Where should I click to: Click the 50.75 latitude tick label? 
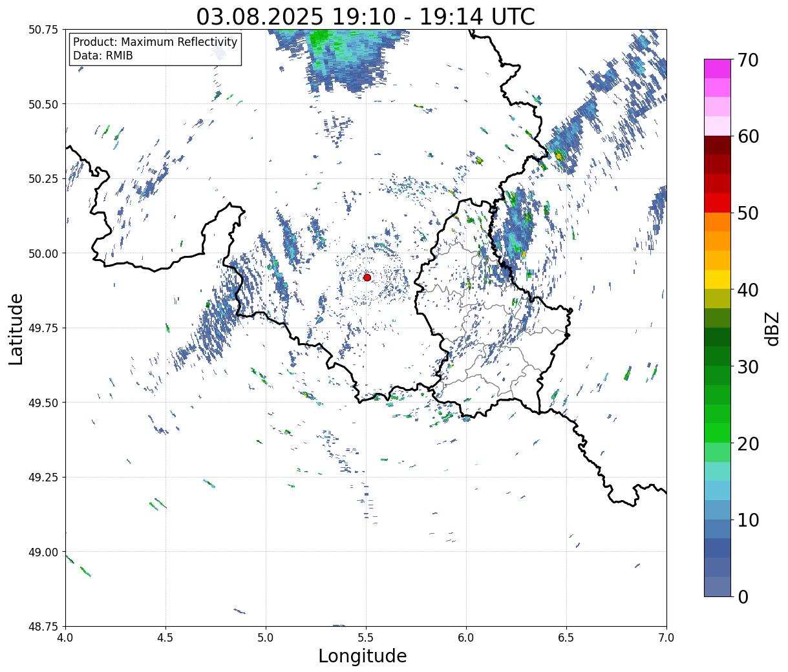pyautogui.click(x=43, y=30)
